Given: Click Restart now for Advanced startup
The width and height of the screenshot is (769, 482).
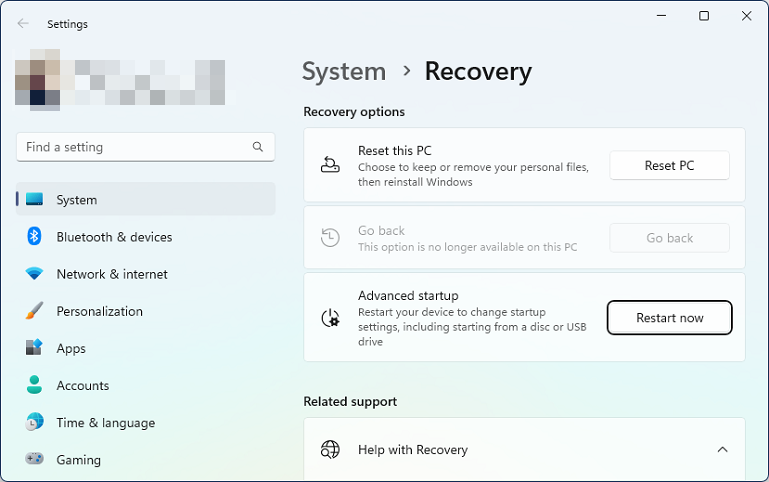Looking at the screenshot, I should pyautogui.click(x=669, y=318).
